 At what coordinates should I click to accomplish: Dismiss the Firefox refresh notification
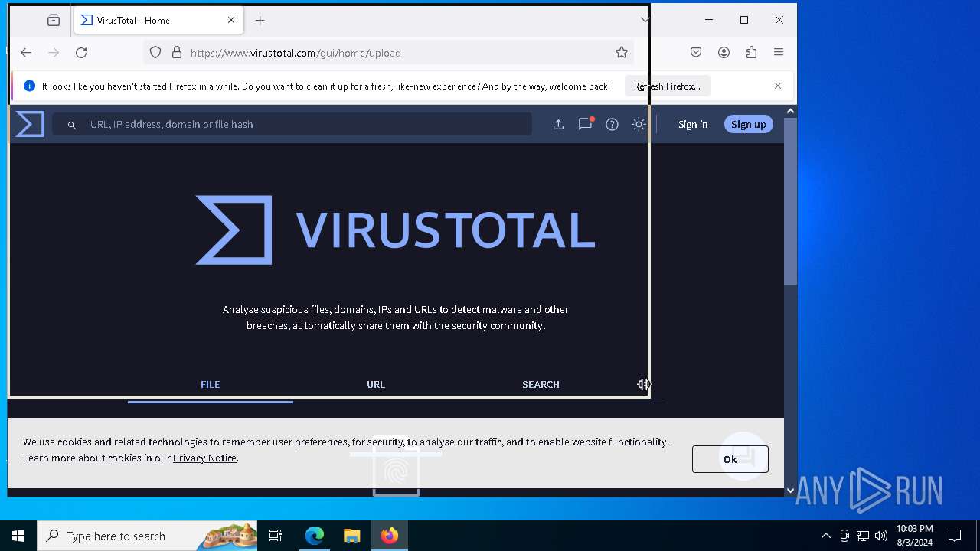(x=778, y=86)
